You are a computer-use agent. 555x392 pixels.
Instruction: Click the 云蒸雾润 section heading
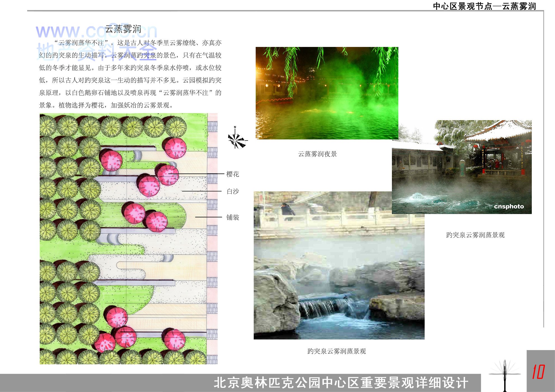point(123,29)
